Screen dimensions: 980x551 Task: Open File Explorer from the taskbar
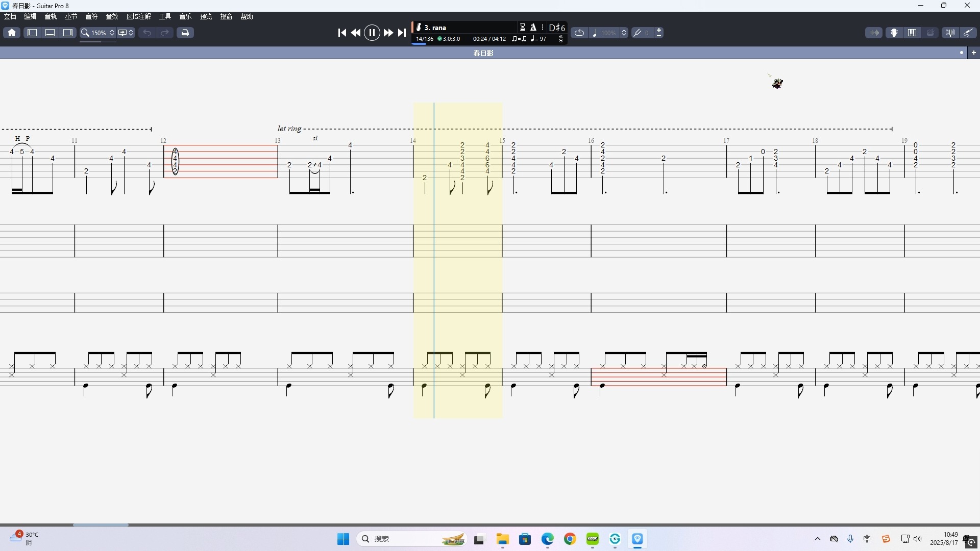click(503, 539)
